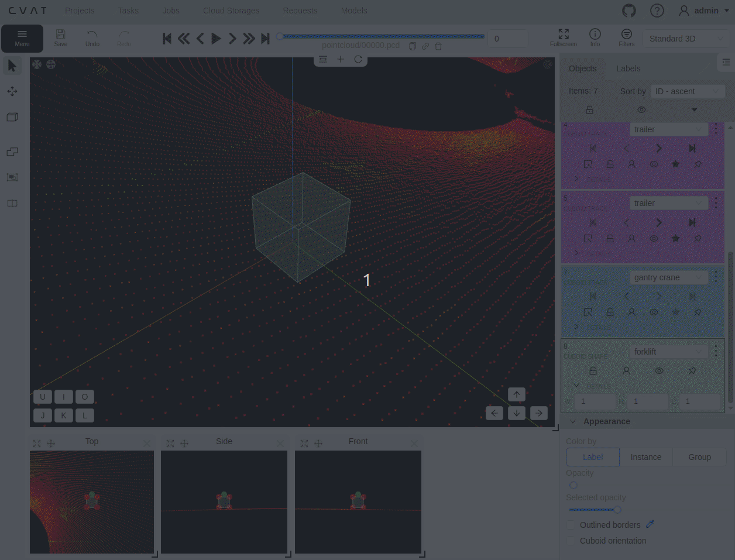Open the Sort by ID - ascent dropdown
The image size is (735, 560).
coord(688,91)
